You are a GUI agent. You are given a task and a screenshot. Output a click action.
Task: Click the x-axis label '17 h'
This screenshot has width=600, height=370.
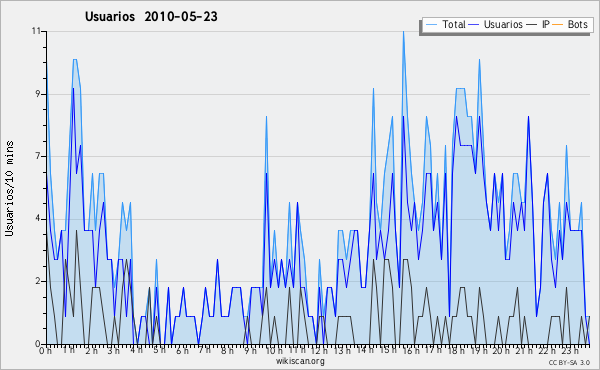433,350
